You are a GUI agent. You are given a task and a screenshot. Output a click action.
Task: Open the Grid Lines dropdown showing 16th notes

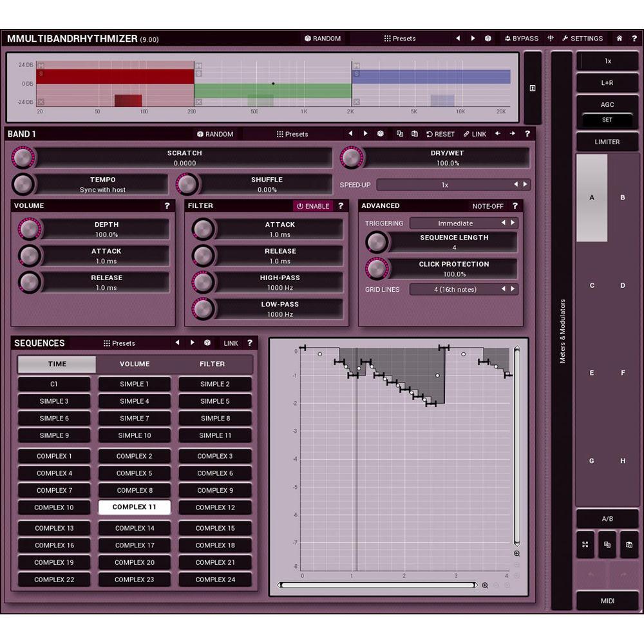tap(459, 289)
